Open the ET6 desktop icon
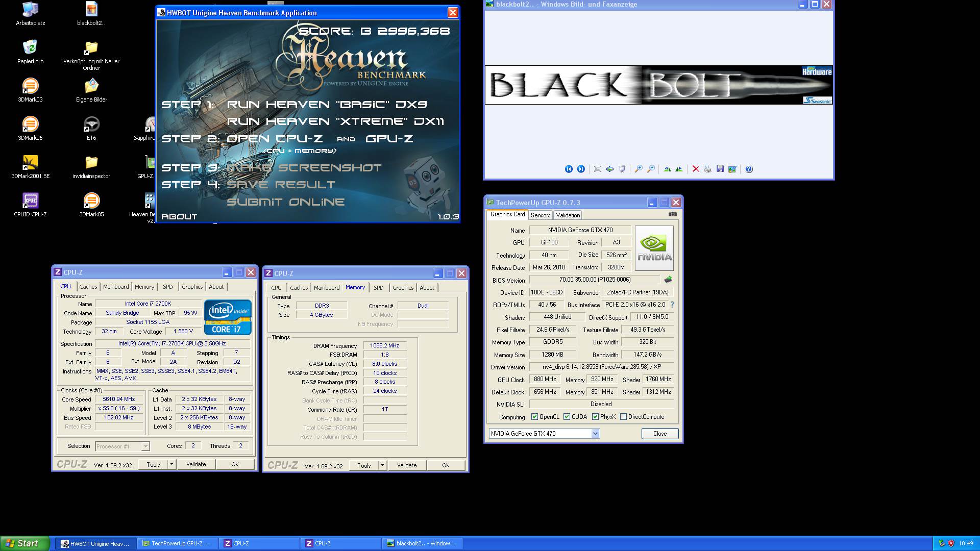 click(x=91, y=129)
